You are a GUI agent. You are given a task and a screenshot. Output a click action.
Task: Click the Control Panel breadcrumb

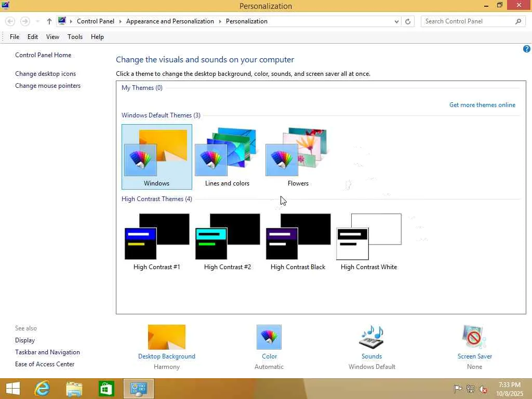[x=96, y=21]
